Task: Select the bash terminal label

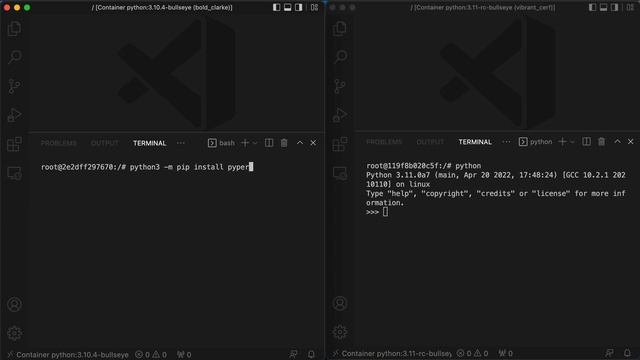Action: coord(221,143)
